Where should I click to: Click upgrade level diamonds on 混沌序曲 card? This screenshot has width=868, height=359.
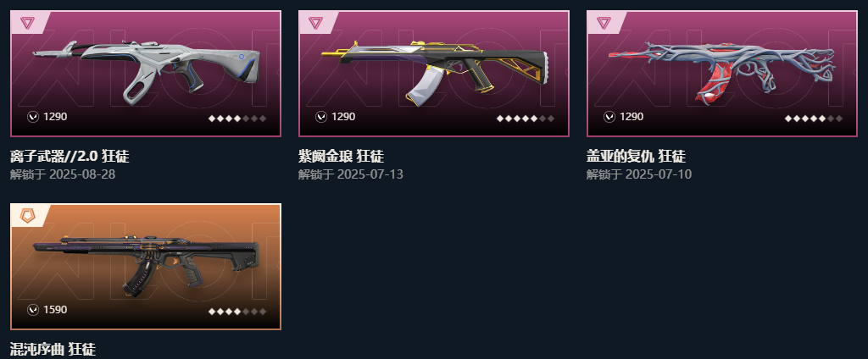237,312
